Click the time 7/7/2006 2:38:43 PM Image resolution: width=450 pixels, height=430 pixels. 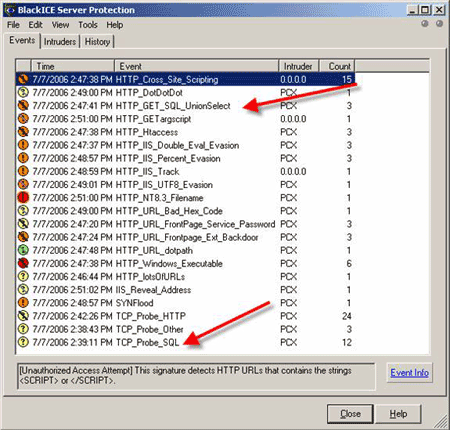click(x=72, y=329)
